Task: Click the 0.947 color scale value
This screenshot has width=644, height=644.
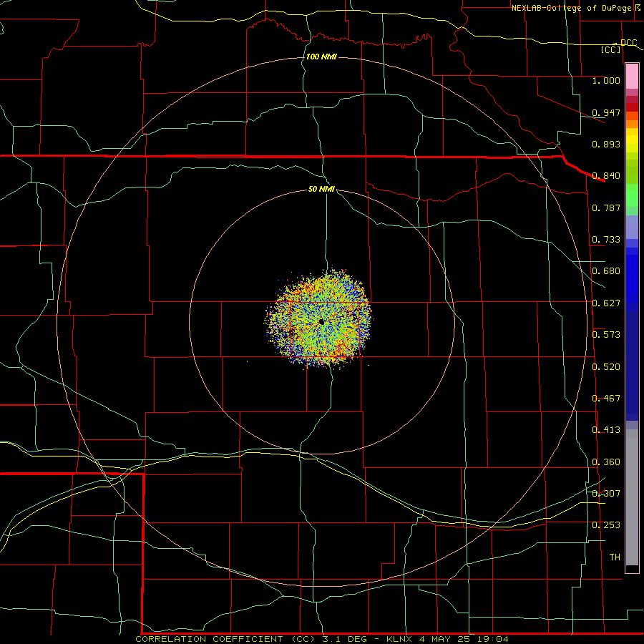Action: click(x=606, y=112)
